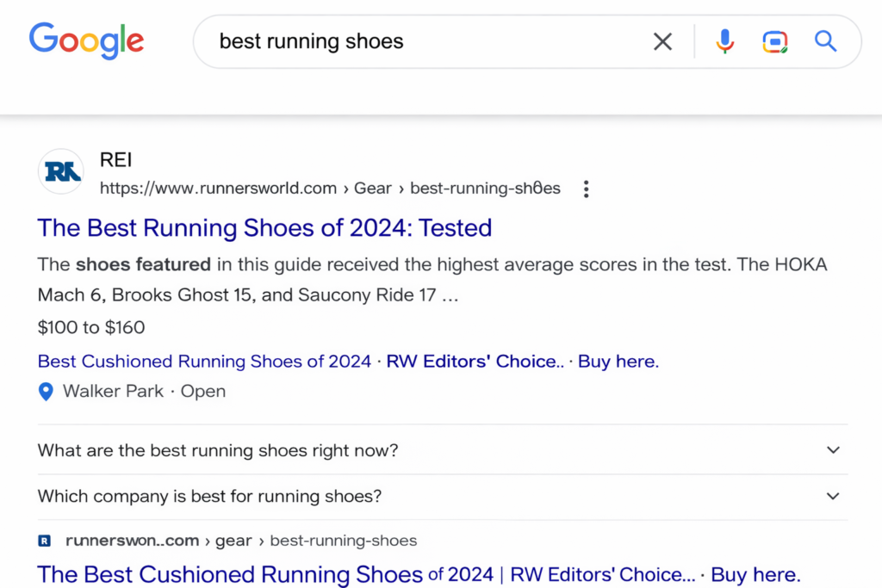Expand 'Which company is best for running shoes?'
882x588 pixels.
coord(442,497)
